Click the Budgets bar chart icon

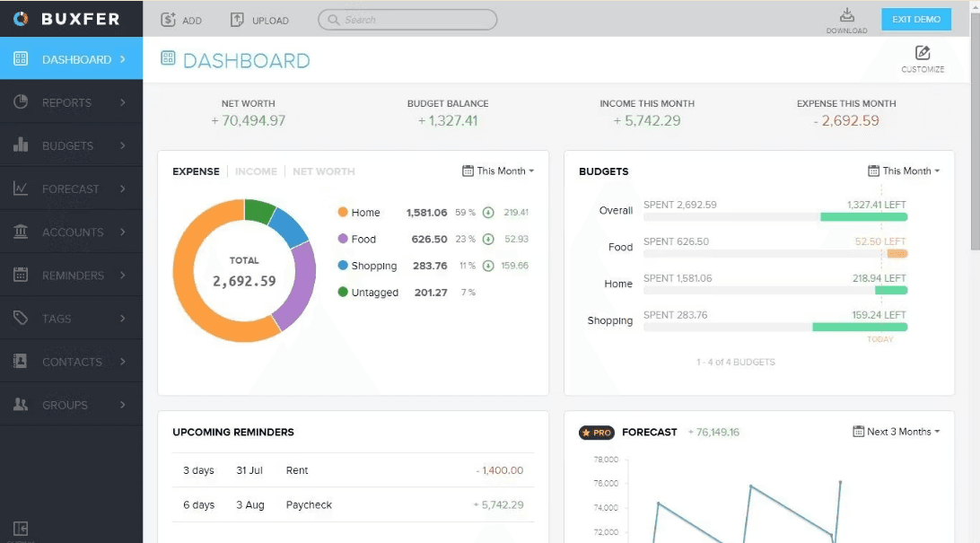coord(21,145)
